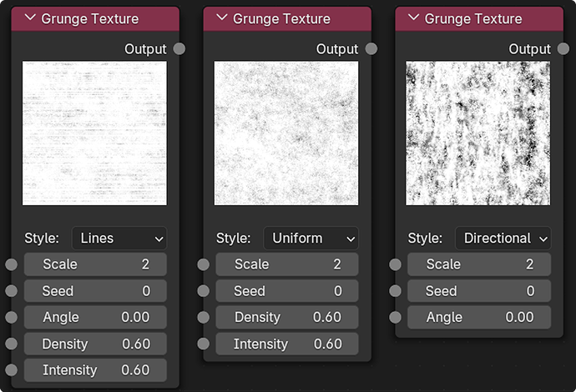Image resolution: width=576 pixels, height=392 pixels.
Task: Collapse the Uniform style Grunge Texture node
Action: [x=222, y=18]
